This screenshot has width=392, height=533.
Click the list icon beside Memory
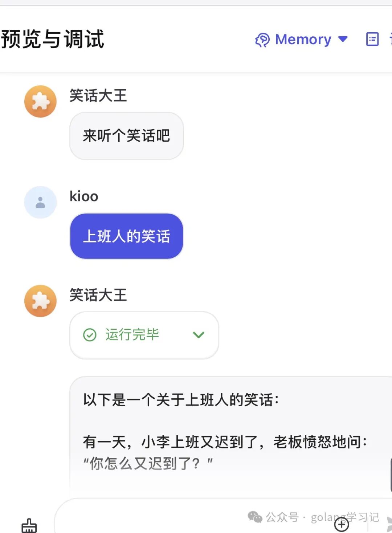372,39
